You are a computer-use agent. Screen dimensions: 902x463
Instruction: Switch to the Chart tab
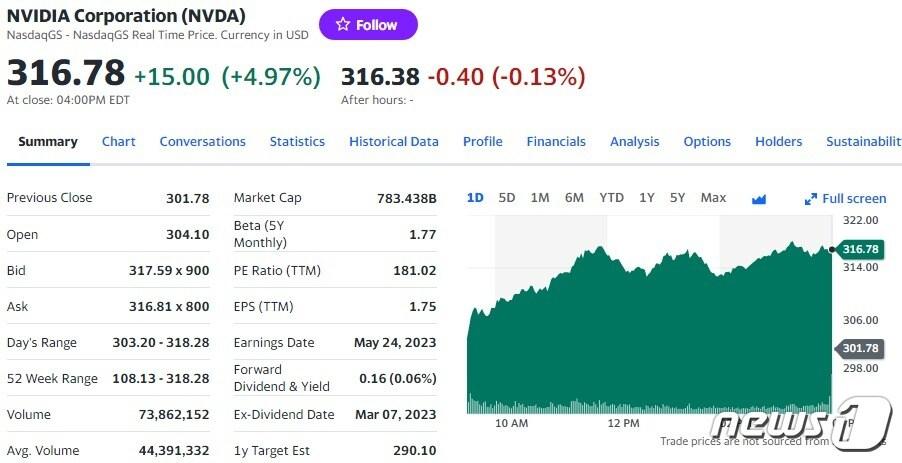coord(119,142)
